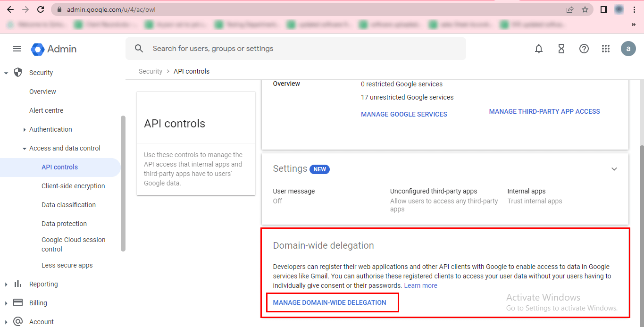Screen dimensions: 644x327
Task: Click the browser forward arrow
Action: click(25, 9)
